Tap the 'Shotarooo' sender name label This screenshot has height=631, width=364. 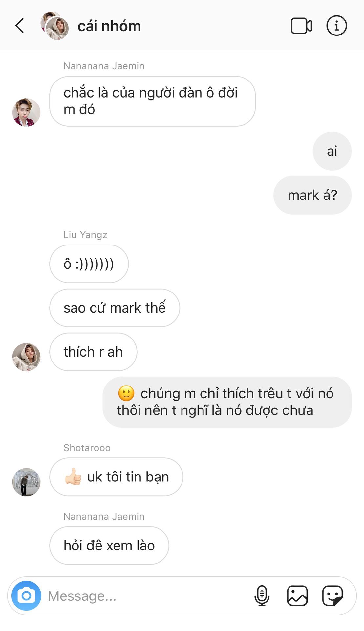[87, 448]
